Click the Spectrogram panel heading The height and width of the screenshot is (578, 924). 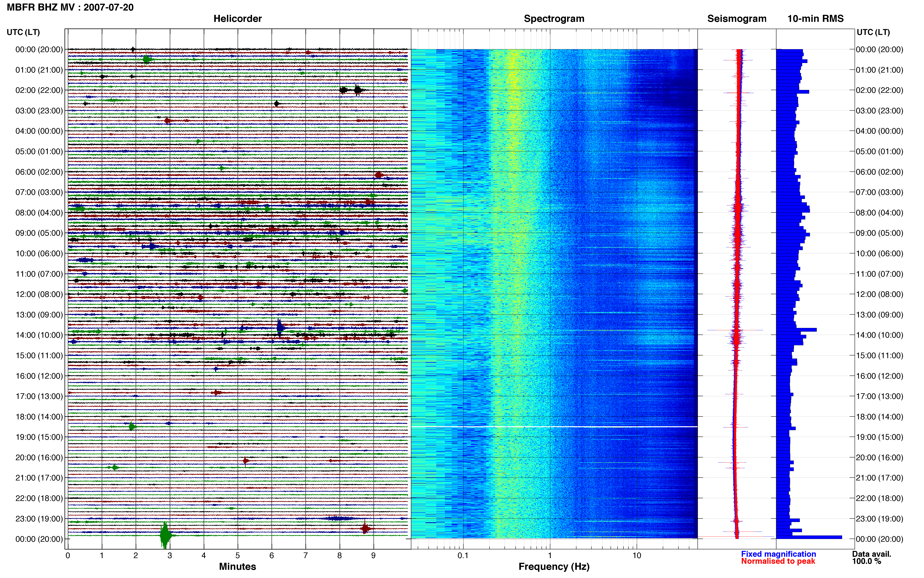[554, 19]
